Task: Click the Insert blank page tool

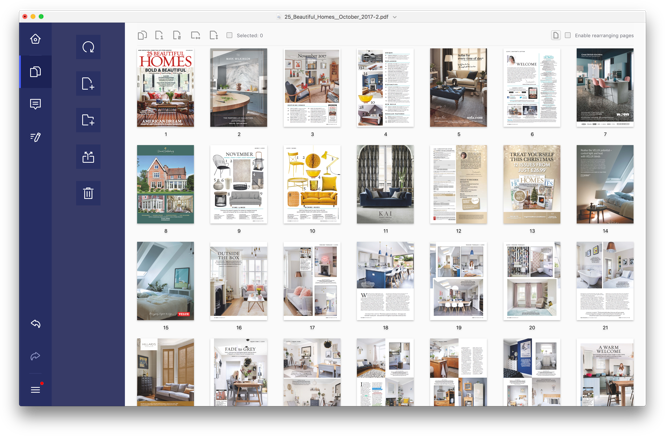Action: 88,83
